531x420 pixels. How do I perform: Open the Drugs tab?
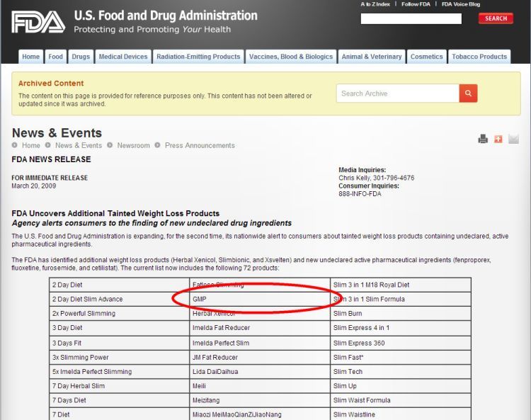tap(81, 57)
